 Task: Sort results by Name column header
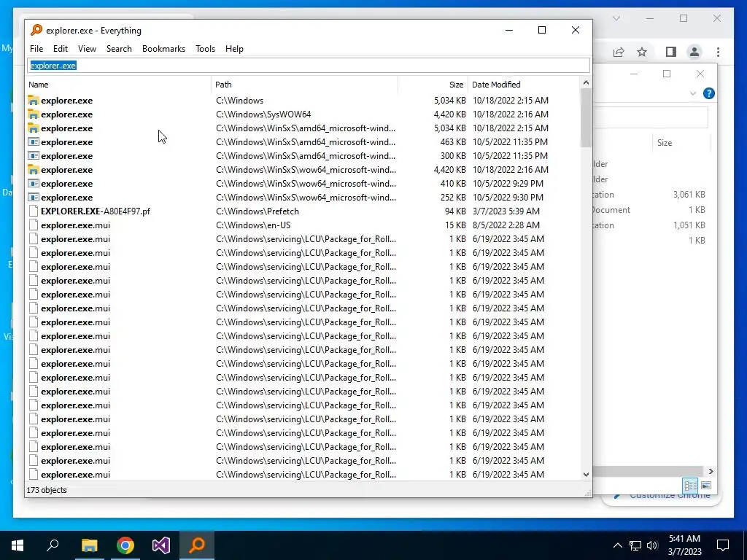tap(118, 85)
